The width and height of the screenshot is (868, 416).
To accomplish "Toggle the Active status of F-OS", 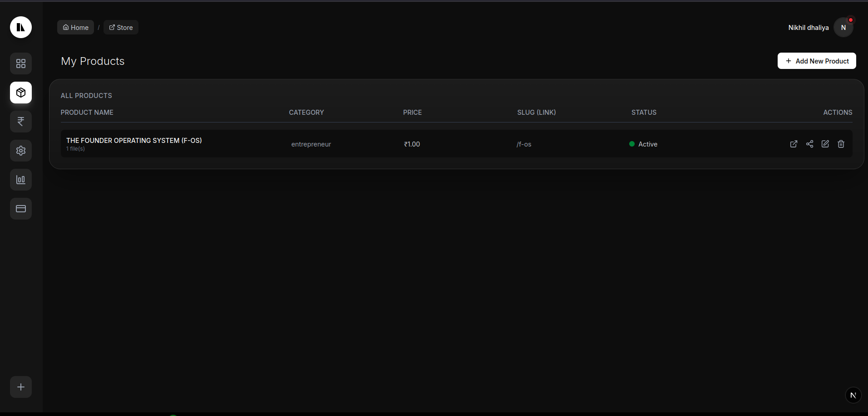I will [x=643, y=144].
